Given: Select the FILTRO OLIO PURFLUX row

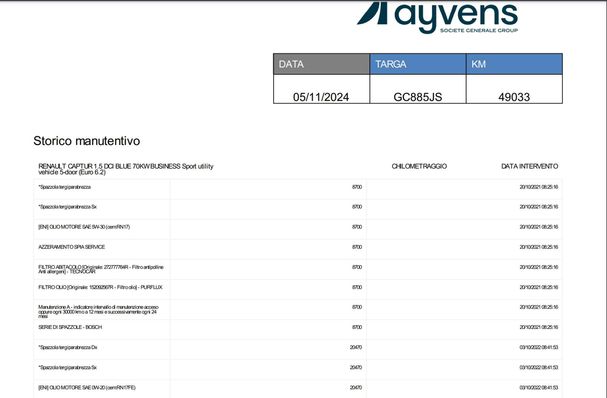Looking at the screenshot, I should click(x=298, y=287).
